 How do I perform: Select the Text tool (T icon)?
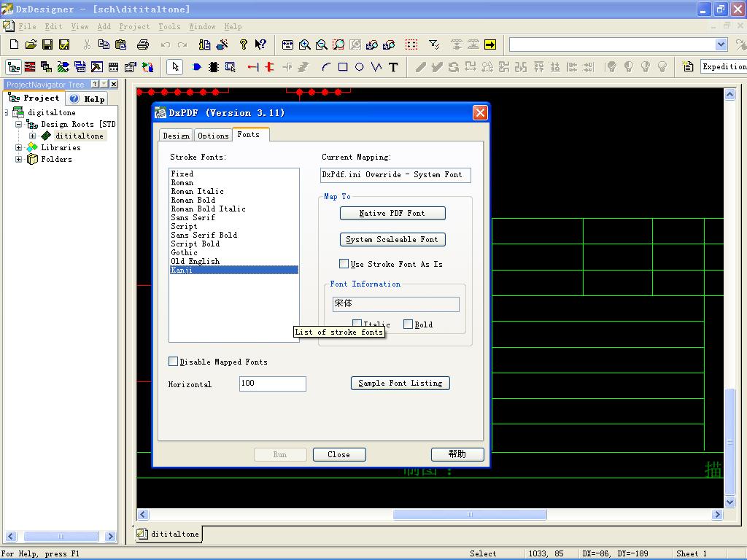(x=393, y=67)
